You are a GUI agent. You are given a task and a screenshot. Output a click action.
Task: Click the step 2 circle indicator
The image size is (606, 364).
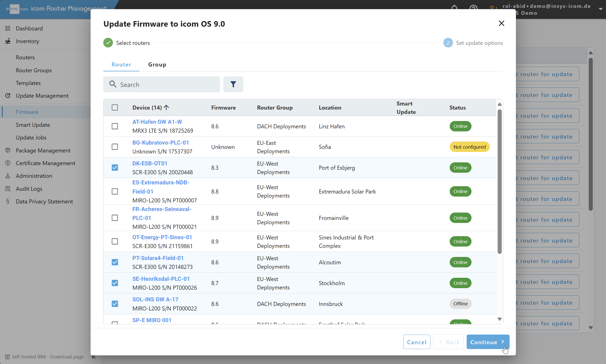[448, 43]
